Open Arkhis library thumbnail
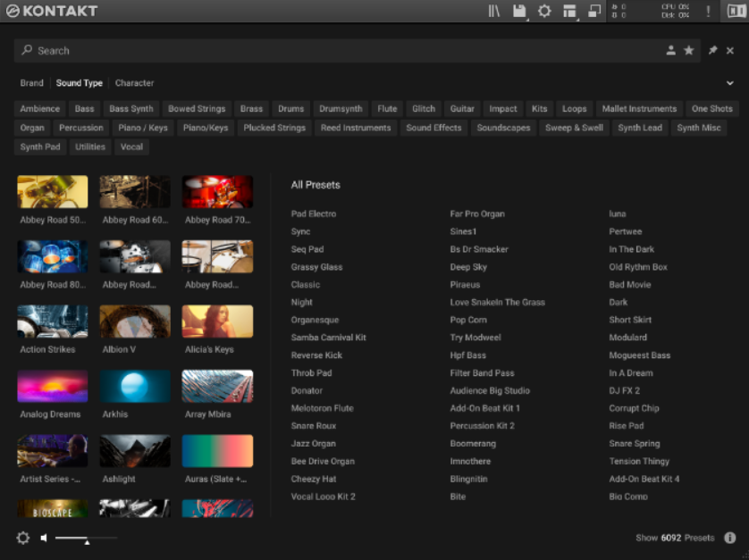The height and width of the screenshot is (560, 749). 135,386
